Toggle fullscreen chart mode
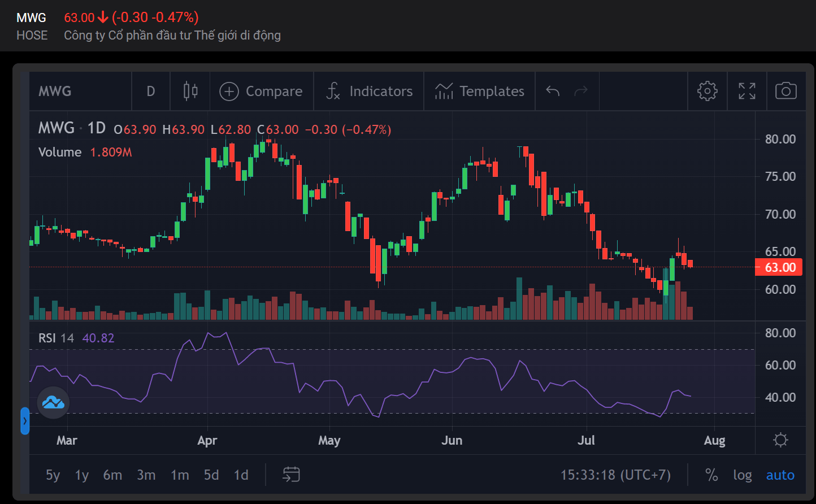The image size is (816, 504). pyautogui.click(x=747, y=91)
